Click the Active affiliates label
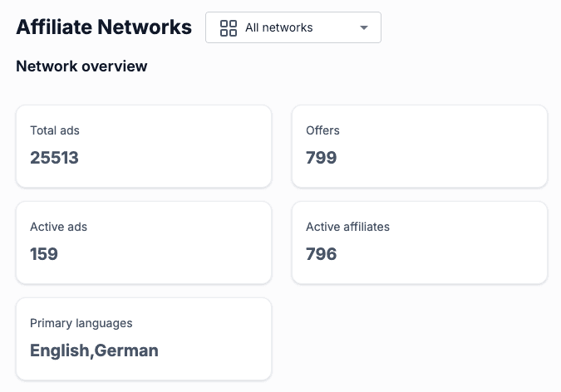 (347, 227)
